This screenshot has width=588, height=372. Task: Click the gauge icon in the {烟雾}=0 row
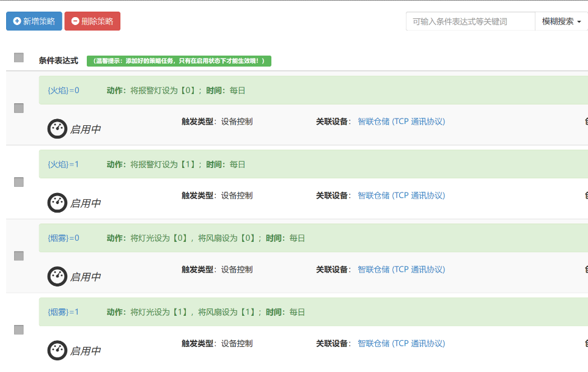(x=57, y=277)
